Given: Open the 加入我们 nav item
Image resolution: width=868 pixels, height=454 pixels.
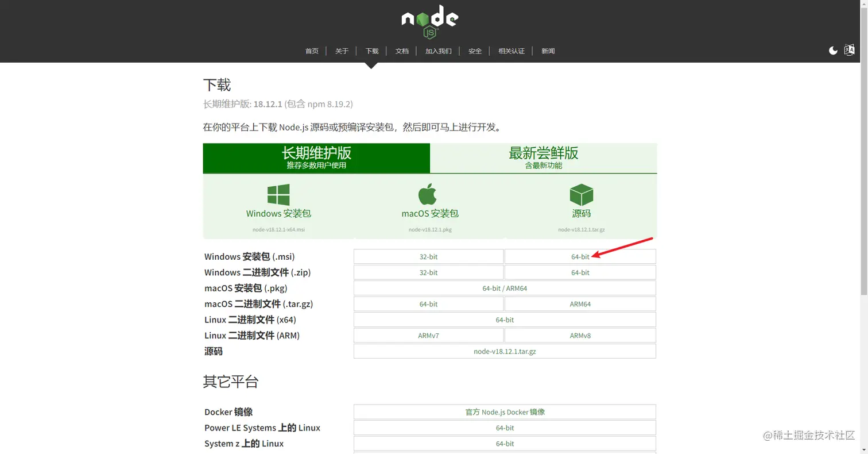Looking at the screenshot, I should click(438, 51).
